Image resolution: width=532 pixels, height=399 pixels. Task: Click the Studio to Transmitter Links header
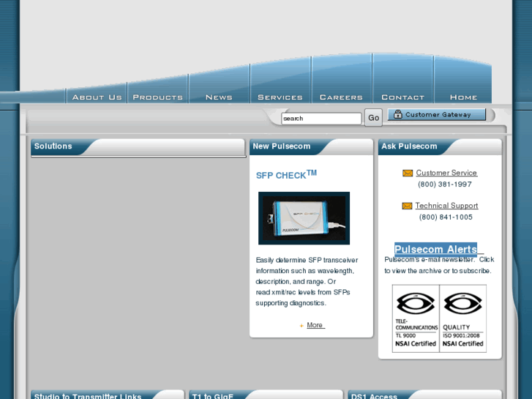click(108, 395)
